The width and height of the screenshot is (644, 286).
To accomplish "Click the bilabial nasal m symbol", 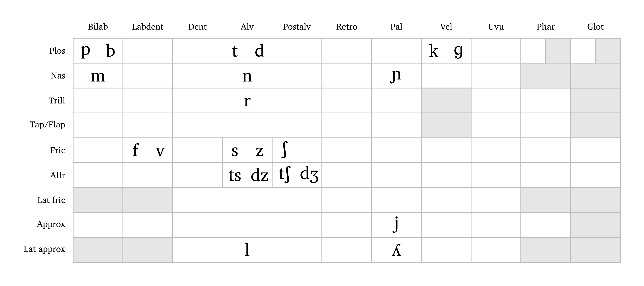I will (98, 76).
